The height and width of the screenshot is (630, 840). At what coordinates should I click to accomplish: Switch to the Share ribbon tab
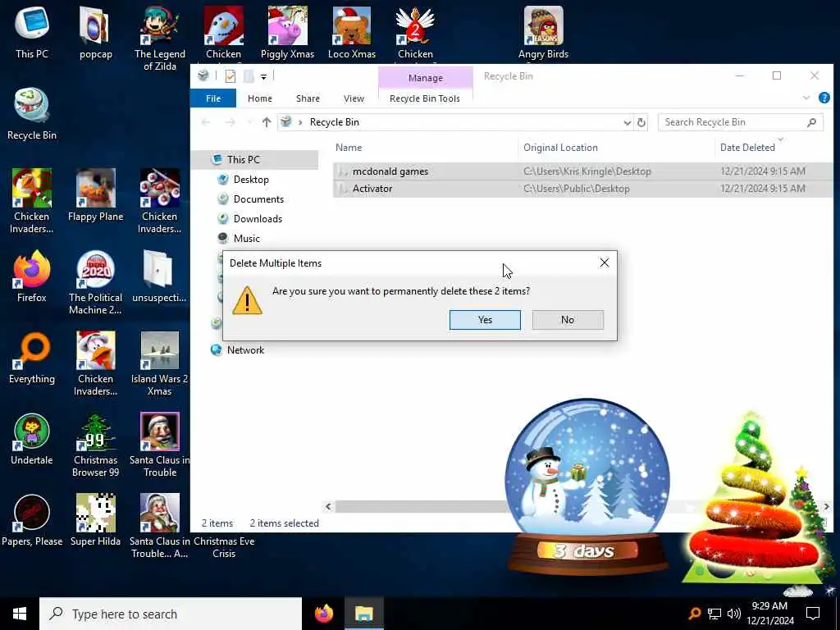click(x=308, y=98)
